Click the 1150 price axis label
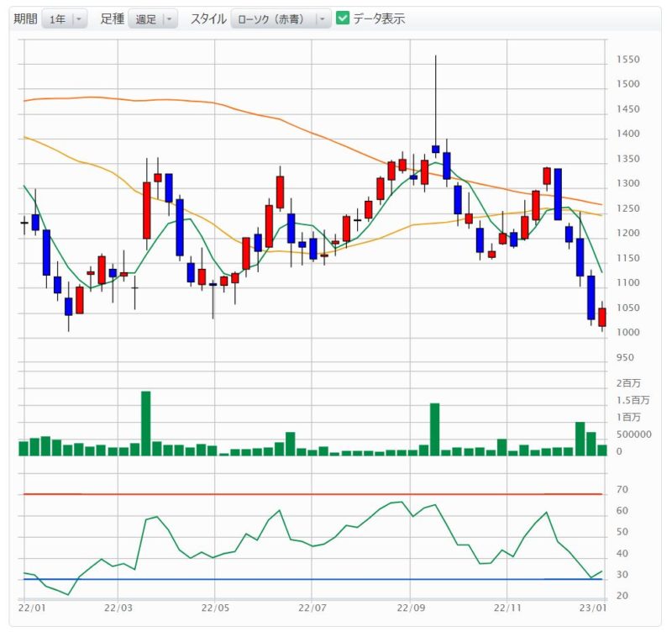Image resolution: width=672 pixels, height=637 pixels. (x=627, y=259)
